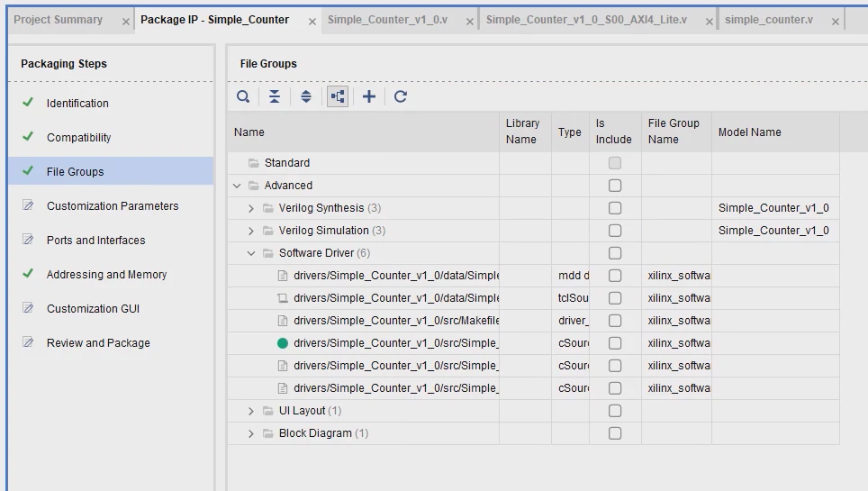Close the Package IP - Simple_Counter tab
The height and width of the screenshot is (491, 868).
tap(312, 22)
